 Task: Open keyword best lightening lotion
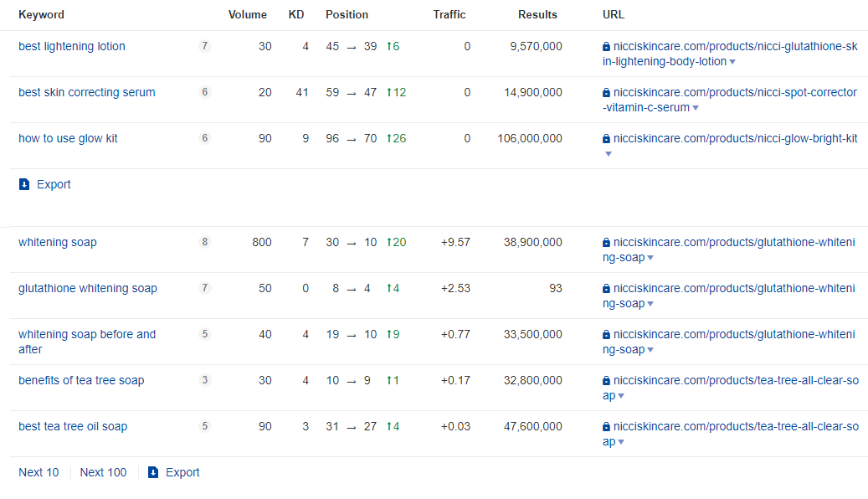click(x=72, y=47)
